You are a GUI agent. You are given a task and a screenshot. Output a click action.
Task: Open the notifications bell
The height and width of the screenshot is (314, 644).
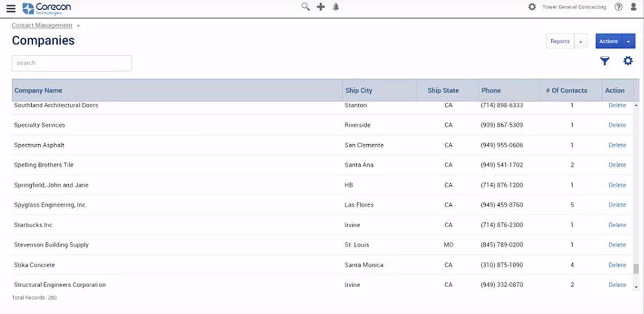336,7
